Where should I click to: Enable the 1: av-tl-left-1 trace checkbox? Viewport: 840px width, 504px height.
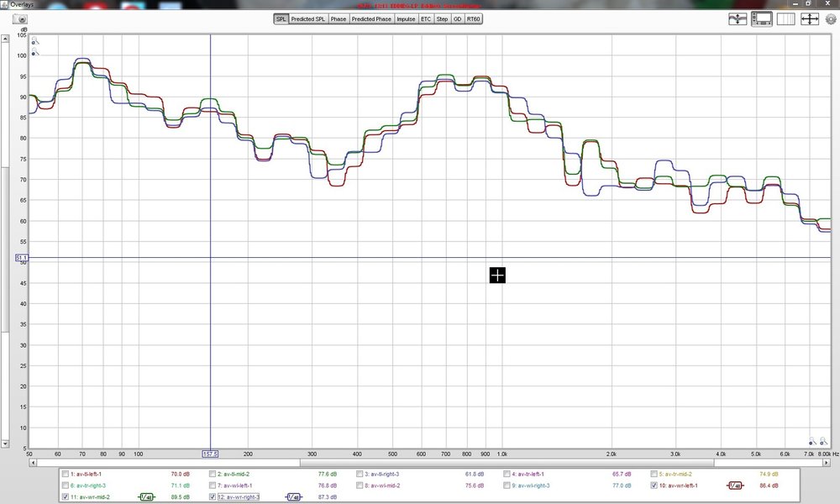pos(66,474)
